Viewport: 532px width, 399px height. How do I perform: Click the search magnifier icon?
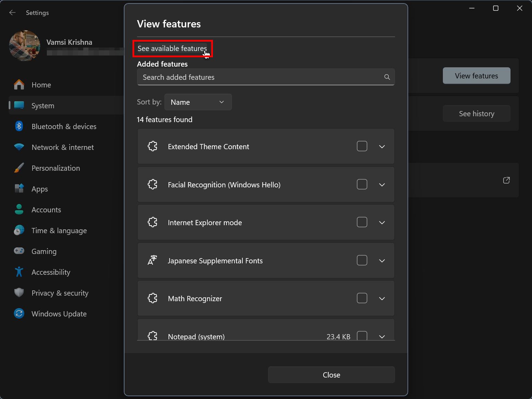[387, 77]
